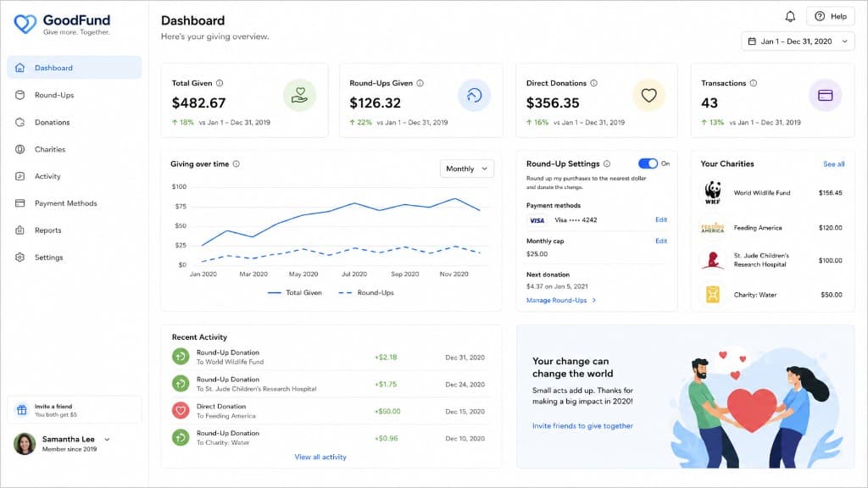This screenshot has height=488, width=868.
Task: Click the purple card Transactions icon
Action: coord(826,95)
